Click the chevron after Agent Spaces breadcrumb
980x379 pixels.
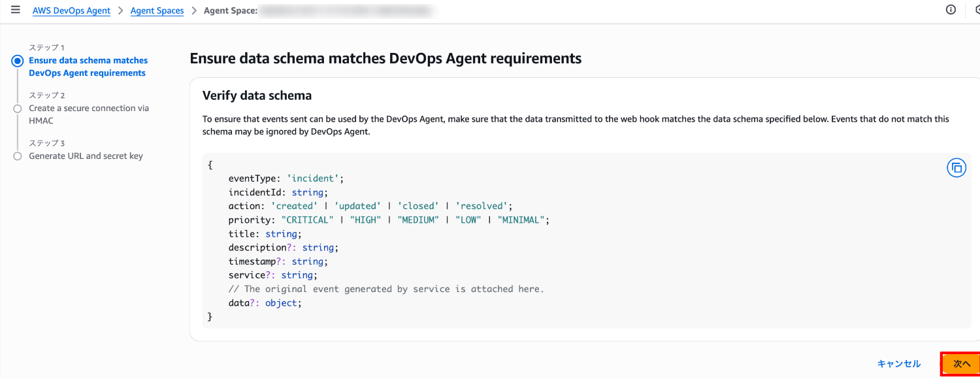click(x=194, y=11)
